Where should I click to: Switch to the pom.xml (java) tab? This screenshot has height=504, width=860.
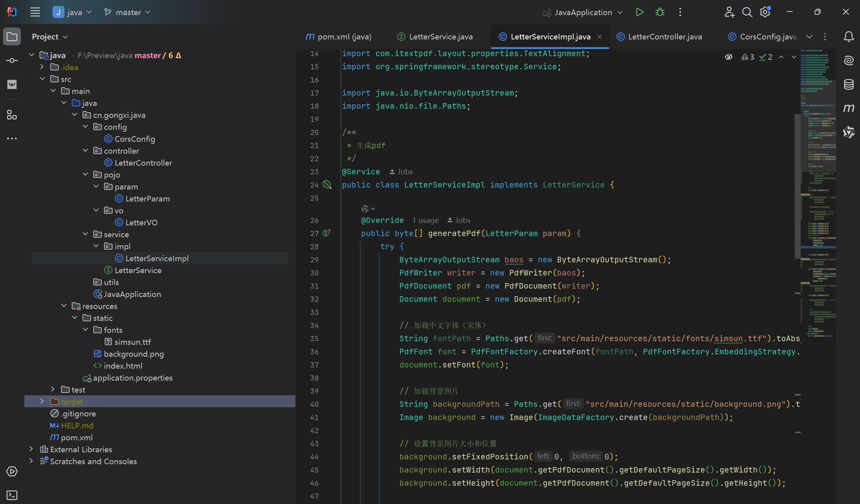(x=338, y=37)
